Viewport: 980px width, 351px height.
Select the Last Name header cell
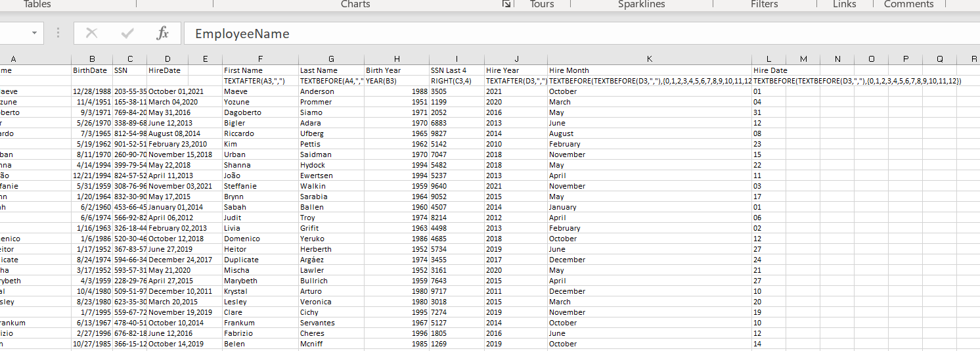pos(332,70)
